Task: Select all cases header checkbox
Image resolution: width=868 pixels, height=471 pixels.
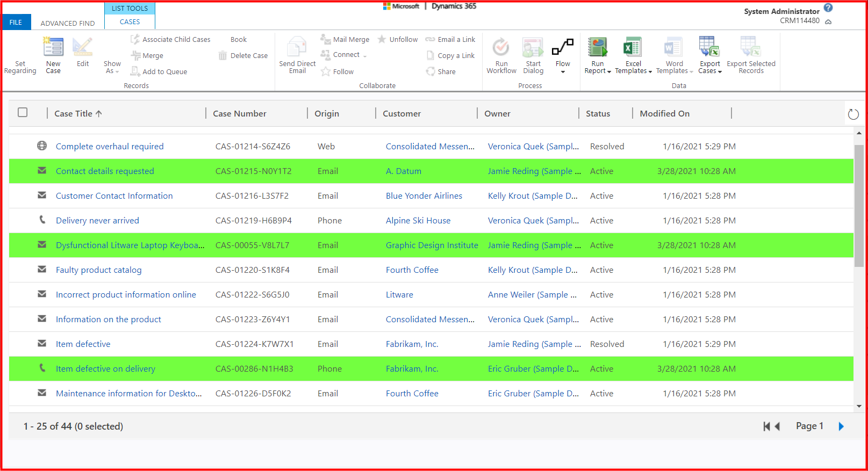Action: (x=23, y=112)
